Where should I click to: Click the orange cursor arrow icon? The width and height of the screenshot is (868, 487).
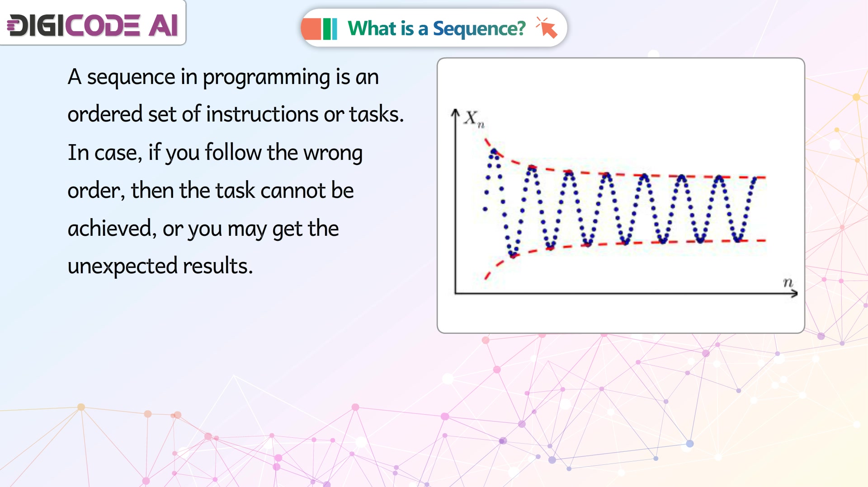(547, 28)
